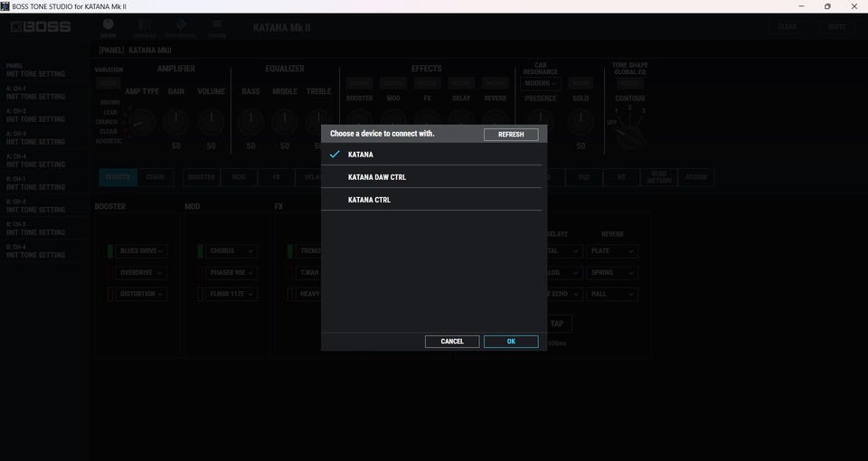Click the SOLO level knob

coord(580,122)
